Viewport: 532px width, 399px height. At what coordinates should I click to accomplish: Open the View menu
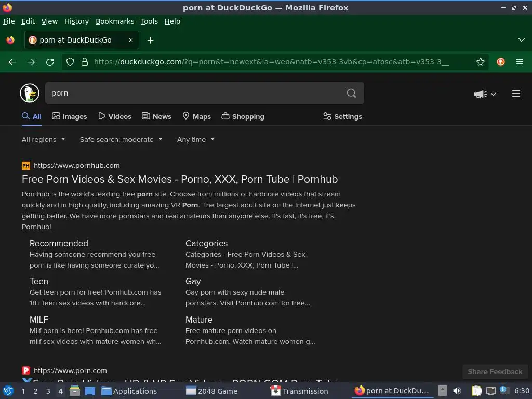(x=49, y=21)
